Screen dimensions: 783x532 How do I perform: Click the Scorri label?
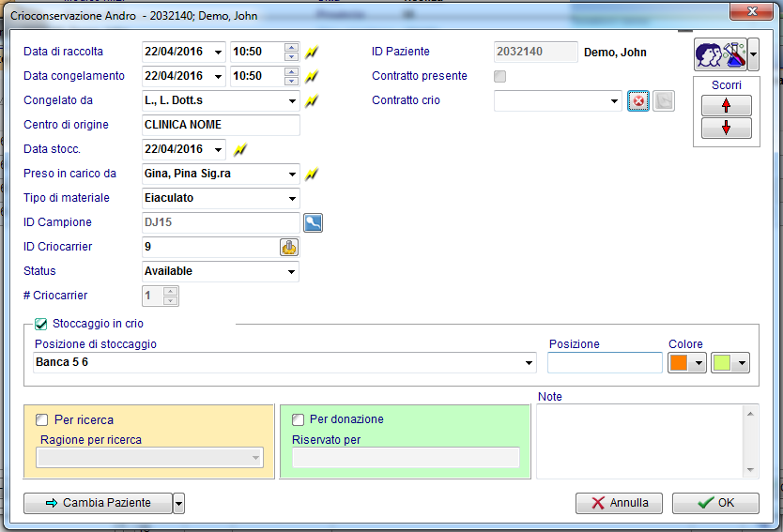(x=726, y=85)
